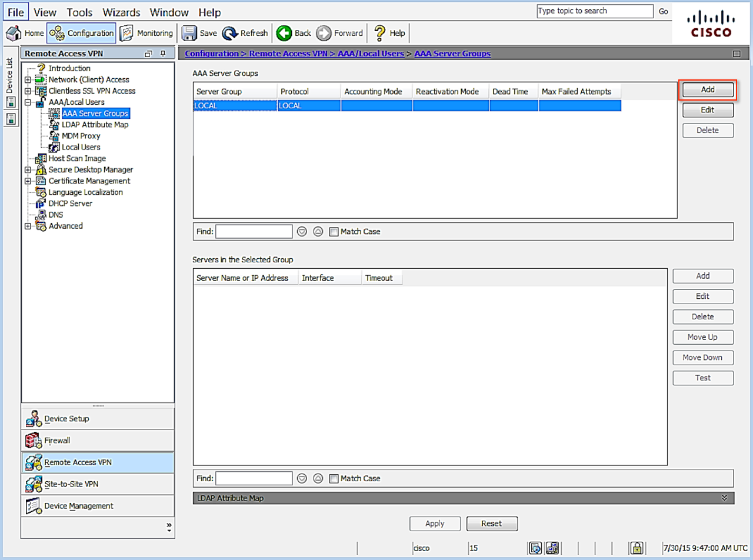
Task: Click the Save disk icon
Action: tap(189, 33)
